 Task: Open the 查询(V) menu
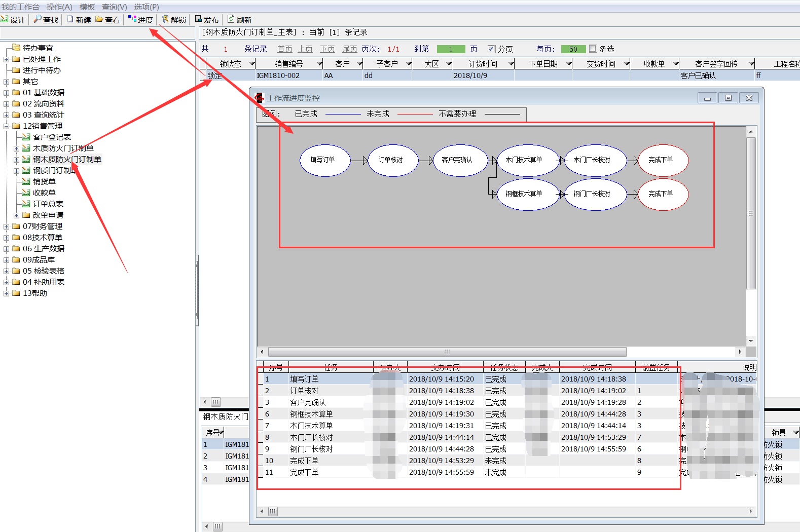point(114,7)
